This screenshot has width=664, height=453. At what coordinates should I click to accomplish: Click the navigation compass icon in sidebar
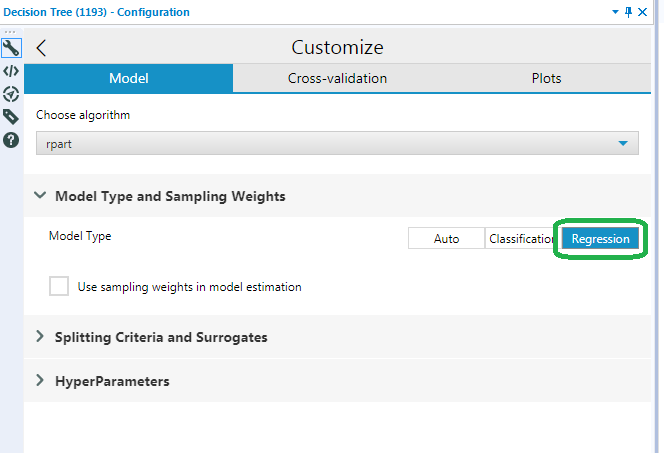pos(11,94)
